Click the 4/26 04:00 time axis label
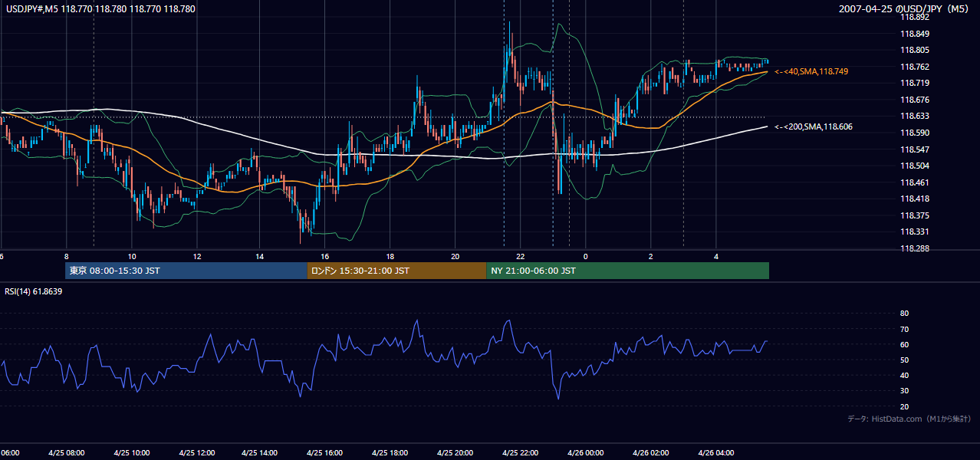 (x=716, y=453)
